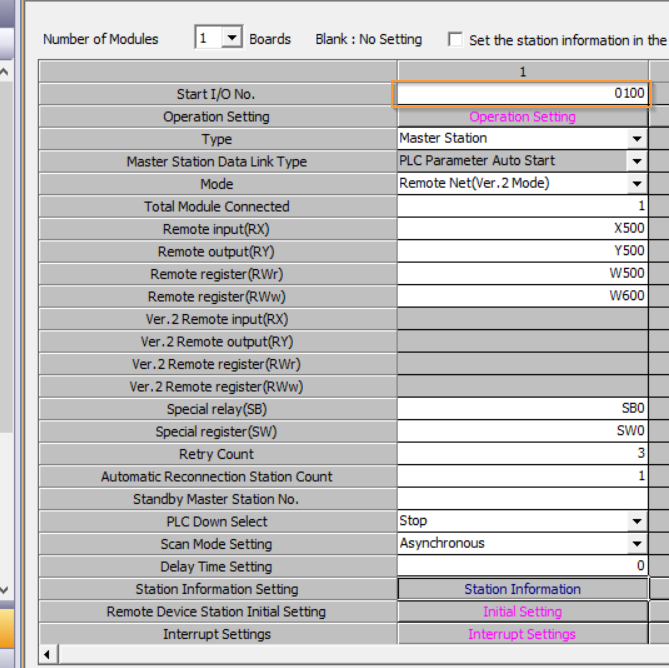Click the column header '1'
This screenshot has width=669, height=668.
click(523, 72)
